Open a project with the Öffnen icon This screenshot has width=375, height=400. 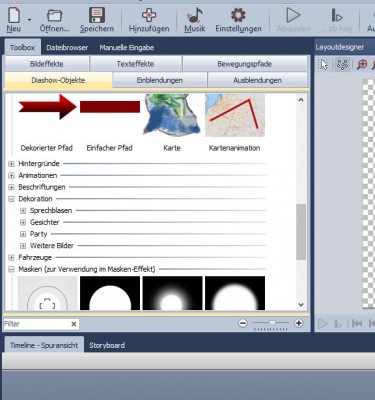click(54, 16)
